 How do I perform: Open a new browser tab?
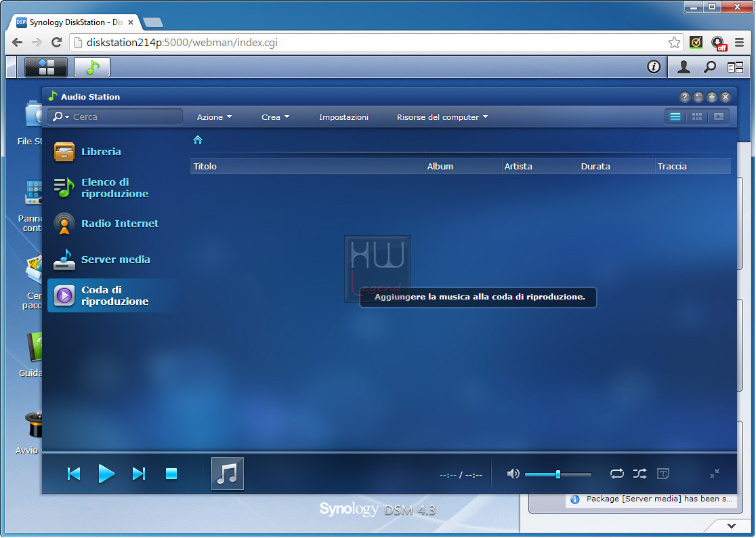[x=153, y=22]
